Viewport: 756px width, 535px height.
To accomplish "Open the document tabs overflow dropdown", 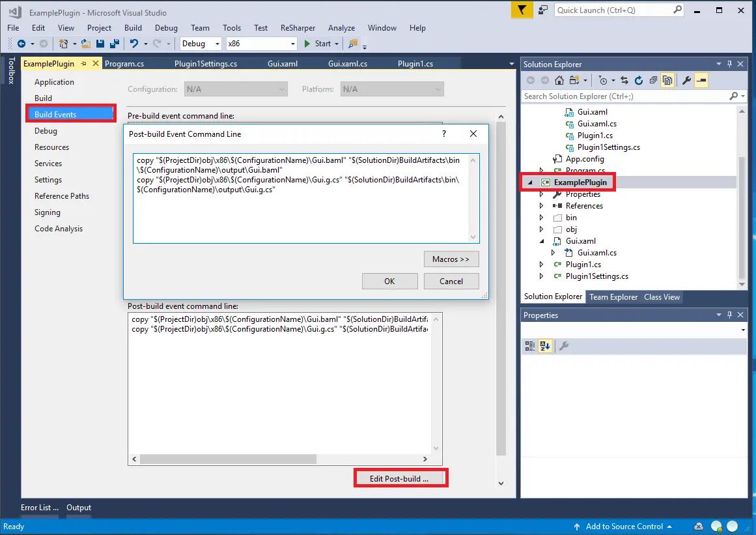I will (512, 64).
